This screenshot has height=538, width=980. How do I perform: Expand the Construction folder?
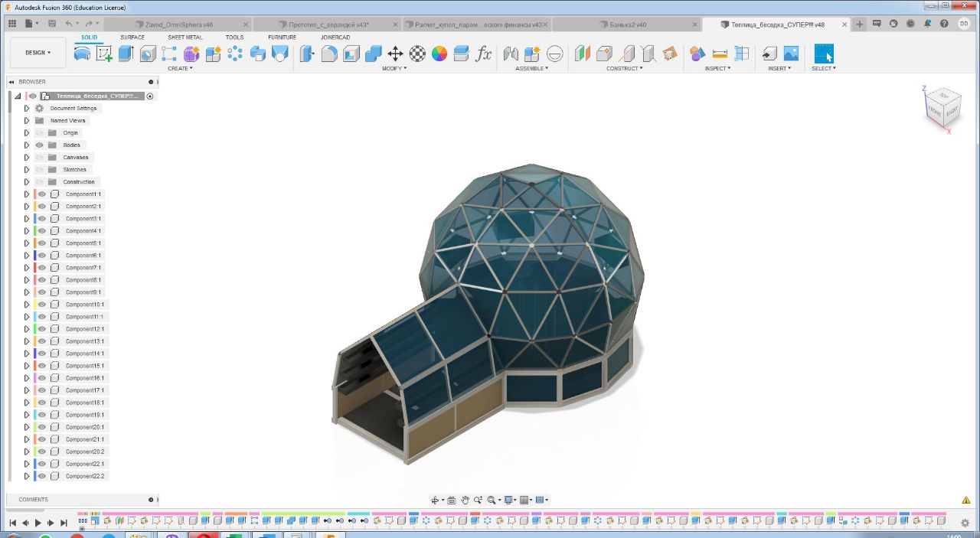[x=26, y=181]
